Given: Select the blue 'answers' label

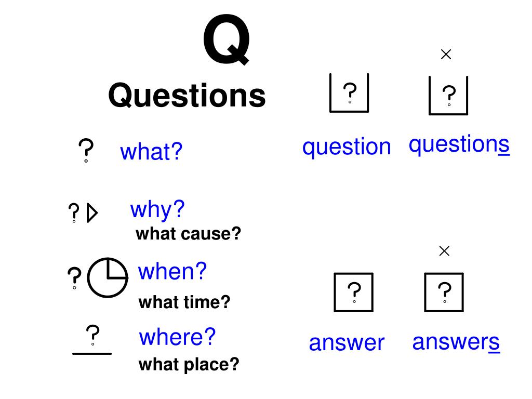Looking at the screenshot, I should [456, 342].
